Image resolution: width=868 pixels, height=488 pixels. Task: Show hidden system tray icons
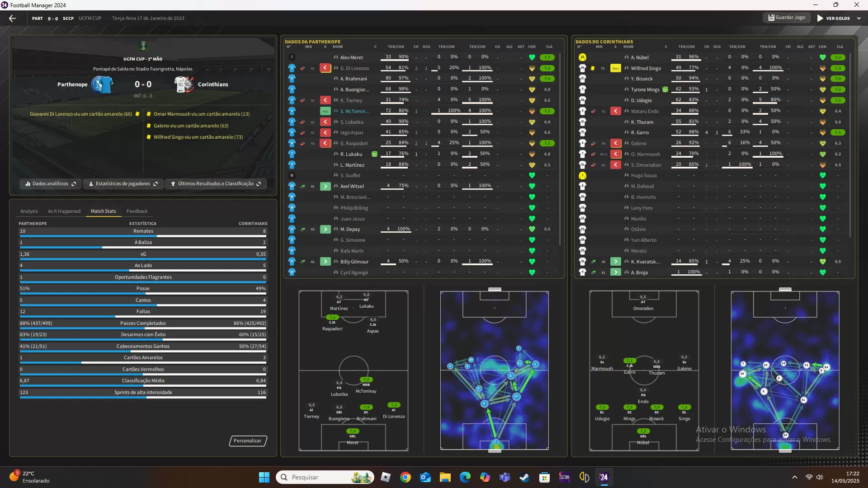click(x=795, y=477)
